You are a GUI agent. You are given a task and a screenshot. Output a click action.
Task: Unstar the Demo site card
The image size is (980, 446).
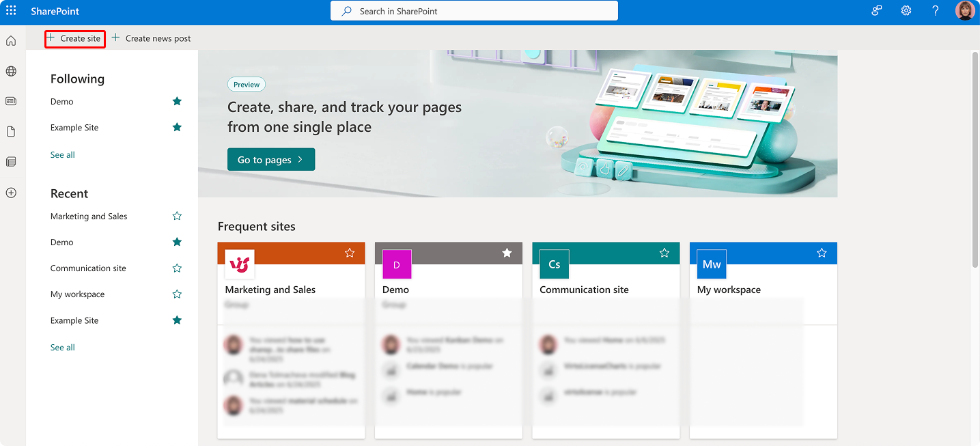tap(507, 253)
